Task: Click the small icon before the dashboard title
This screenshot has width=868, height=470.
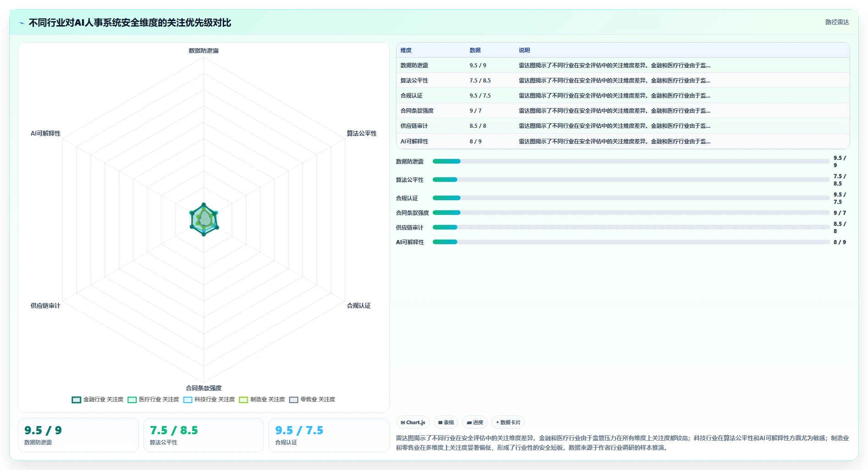Action: pyautogui.click(x=22, y=23)
